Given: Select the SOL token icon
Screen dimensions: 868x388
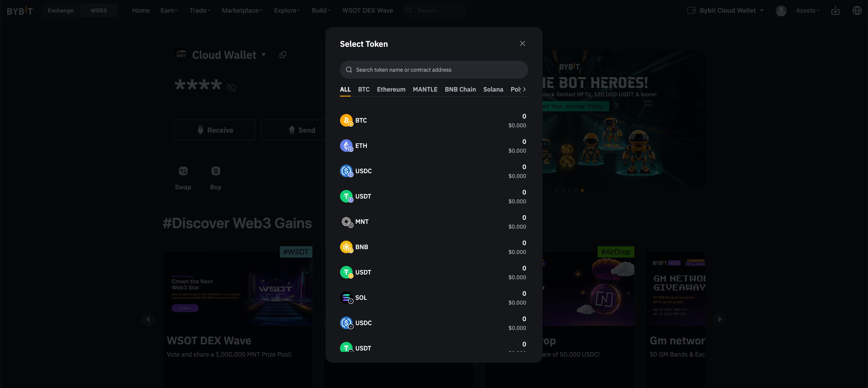Looking at the screenshot, I should 346,298.
